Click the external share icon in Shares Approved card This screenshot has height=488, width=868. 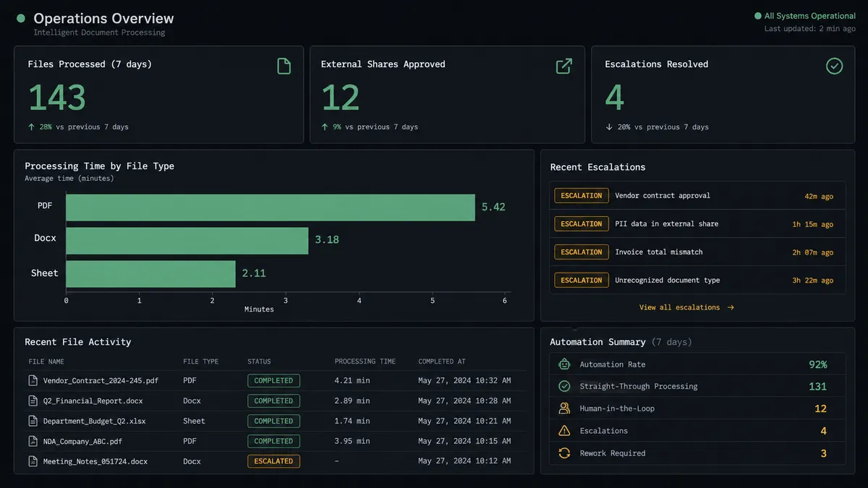[563, 67]
